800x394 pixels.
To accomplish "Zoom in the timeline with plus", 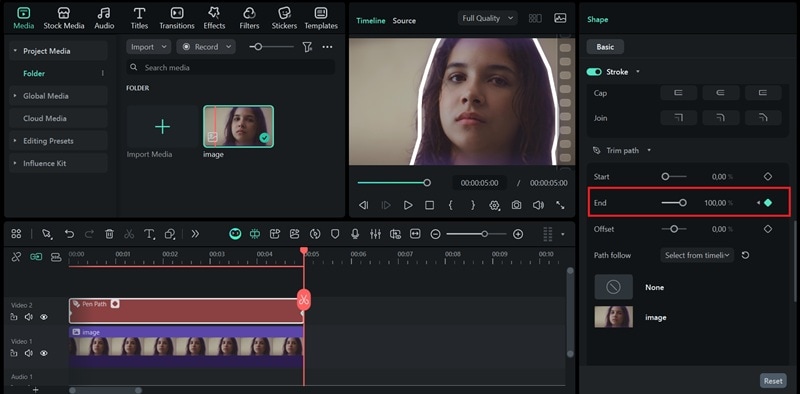I will coord(518,234).
